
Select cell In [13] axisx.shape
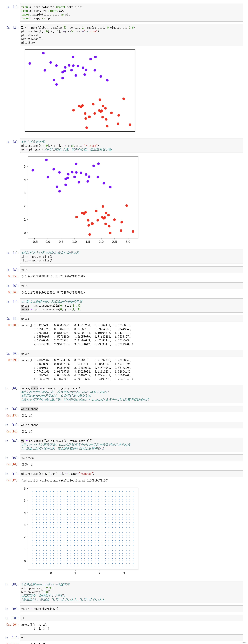(x=131, y=409)
